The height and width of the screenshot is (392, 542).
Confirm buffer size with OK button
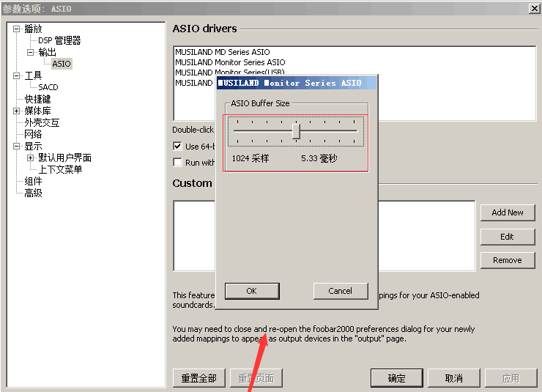(251, 291)
